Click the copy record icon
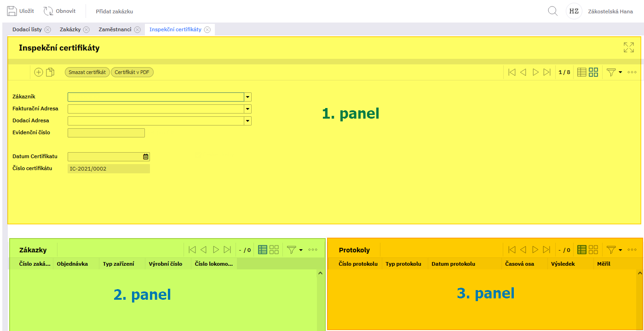The width and height of the screenshot is (644, 331). 50,72
